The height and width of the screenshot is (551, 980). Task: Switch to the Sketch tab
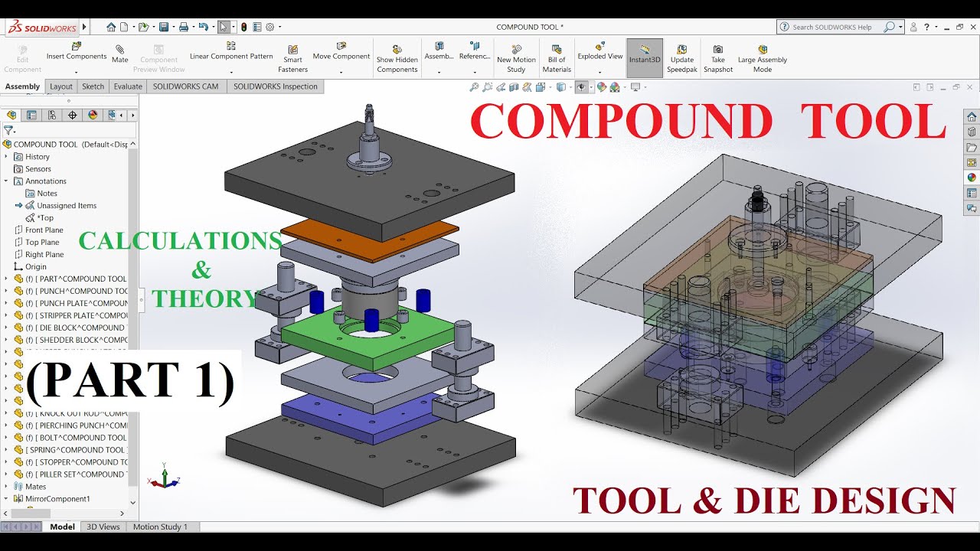click(93, 86)
